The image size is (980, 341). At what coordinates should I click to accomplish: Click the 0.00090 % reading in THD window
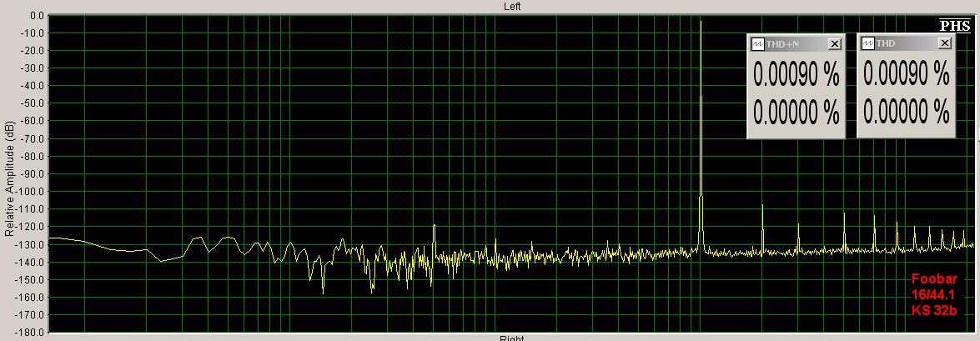pyautogui.click(x=907, y=74)
